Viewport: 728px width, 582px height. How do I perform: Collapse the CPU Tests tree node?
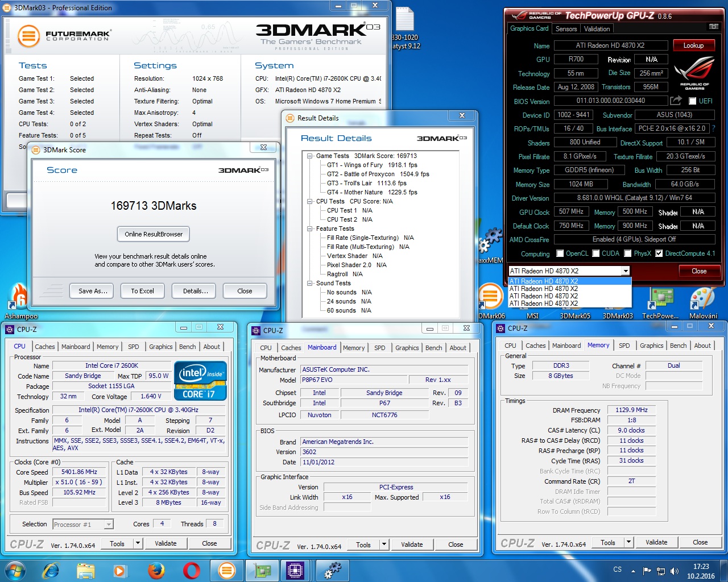pos(310,201)
